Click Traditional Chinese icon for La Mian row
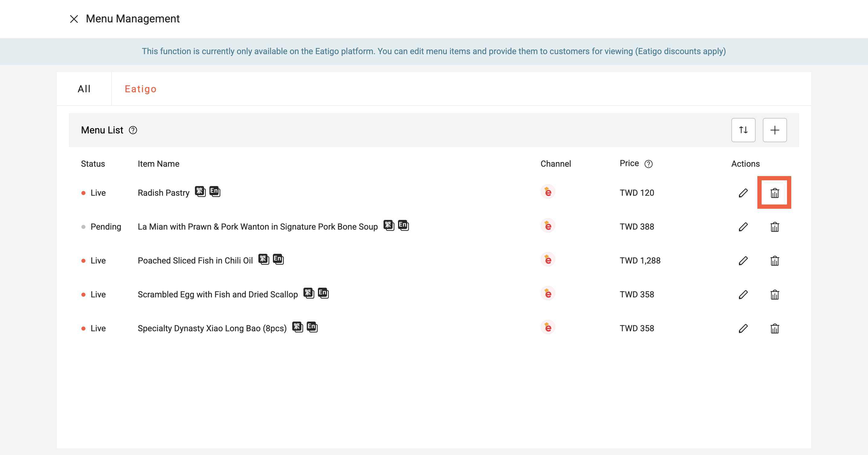This screenshot has width=868, height=455. tap(389, 225)
